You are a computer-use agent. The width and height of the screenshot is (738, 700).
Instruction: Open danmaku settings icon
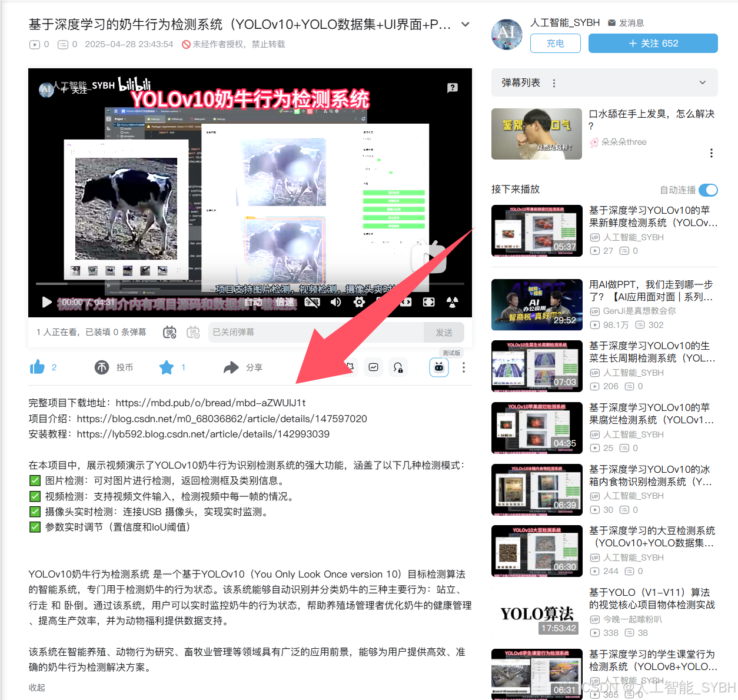click(193, 332)
